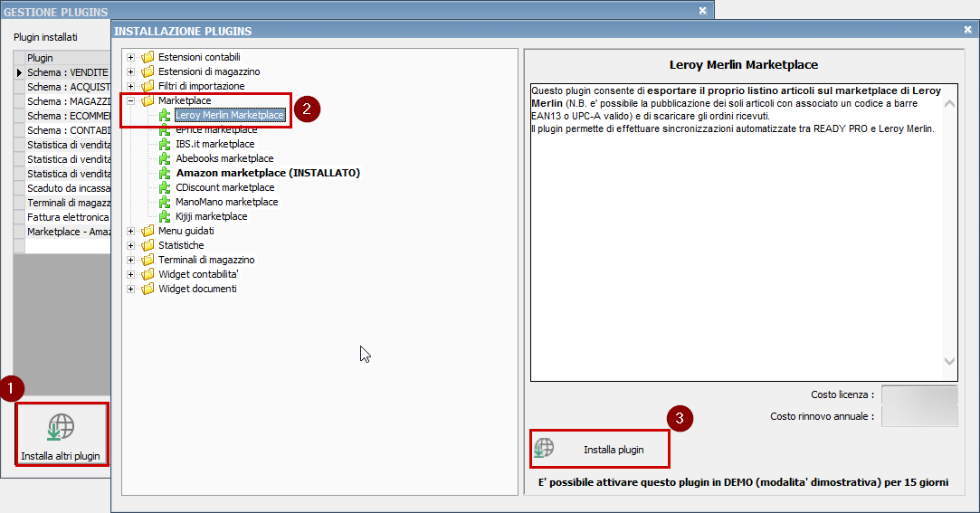
Task: Click the ManoMano marketplace puzzle icon
Action: click(x=165, y=202)
